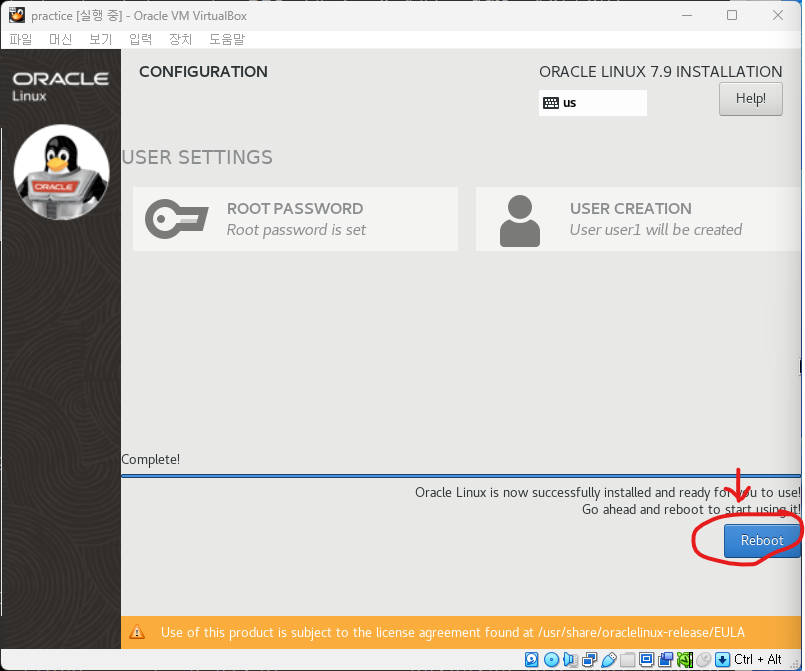This screenshot has height=671, width=805.
Task: Click 'User user1 will be created' text
Action: point(656,230)
